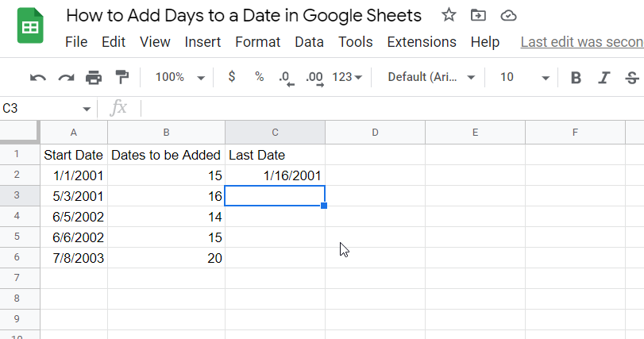This screenshot has width=644, height=339.
Task: Select the cell containing 5/3/2001
Action: point(74,196)
